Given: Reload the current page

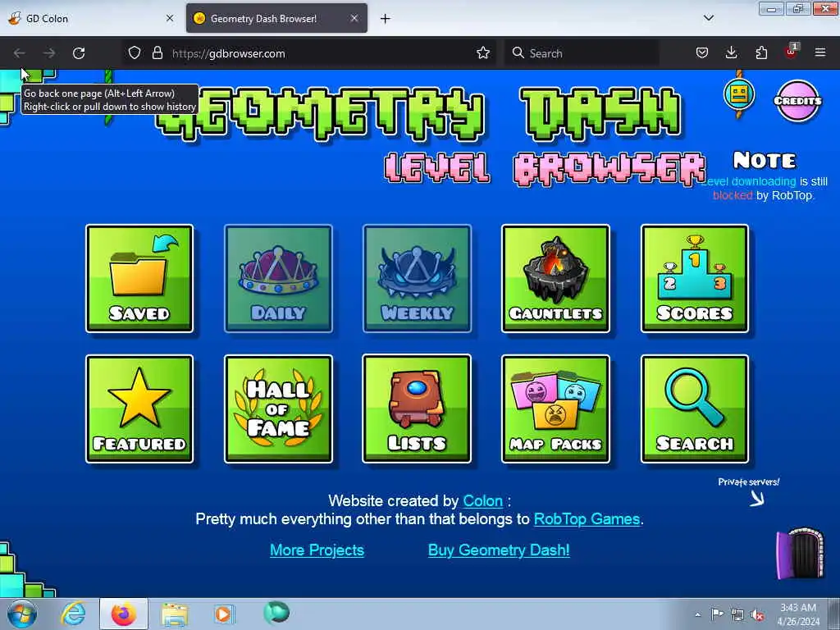Looking at the screenshot, I should coord(79,53).
